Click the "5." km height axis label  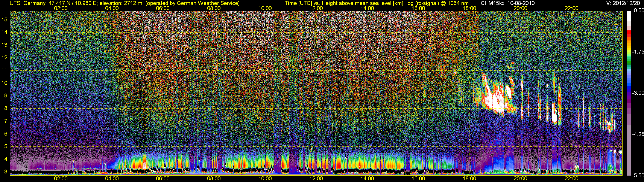coord(6,146)
